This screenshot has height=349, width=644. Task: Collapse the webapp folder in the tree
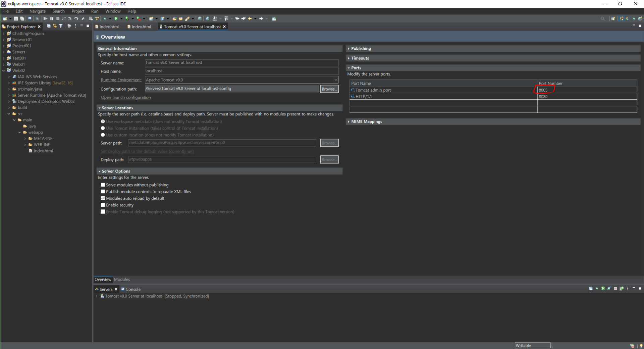pyautogui.click(x=19, y=133)
